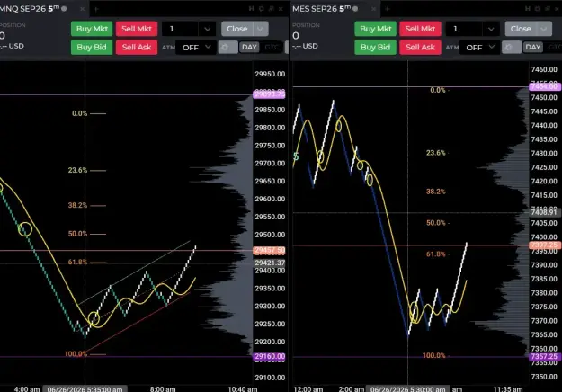Screen dimensions: 562x392
Task: Click Sell Mkt in the MNQ panel
Action: 137,29
